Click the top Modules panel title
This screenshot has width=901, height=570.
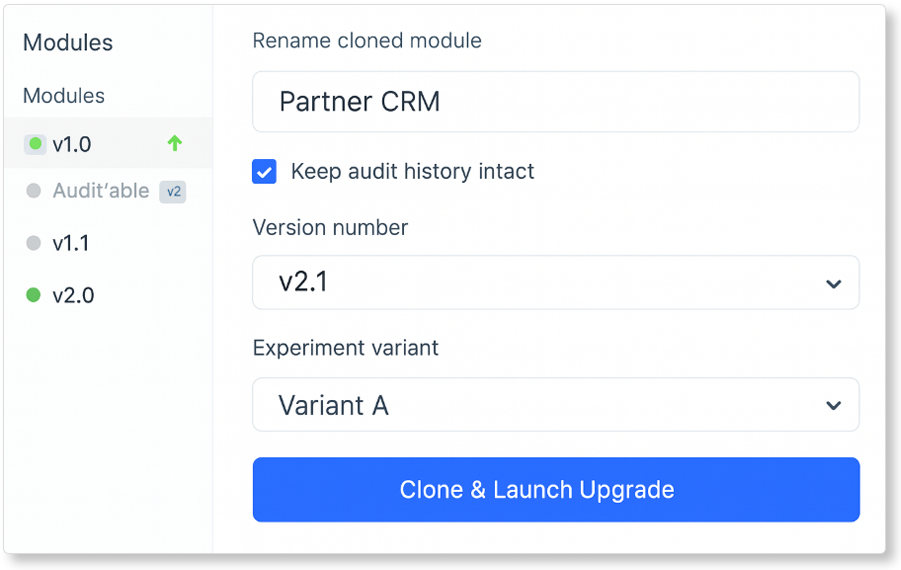click(68, 43)
